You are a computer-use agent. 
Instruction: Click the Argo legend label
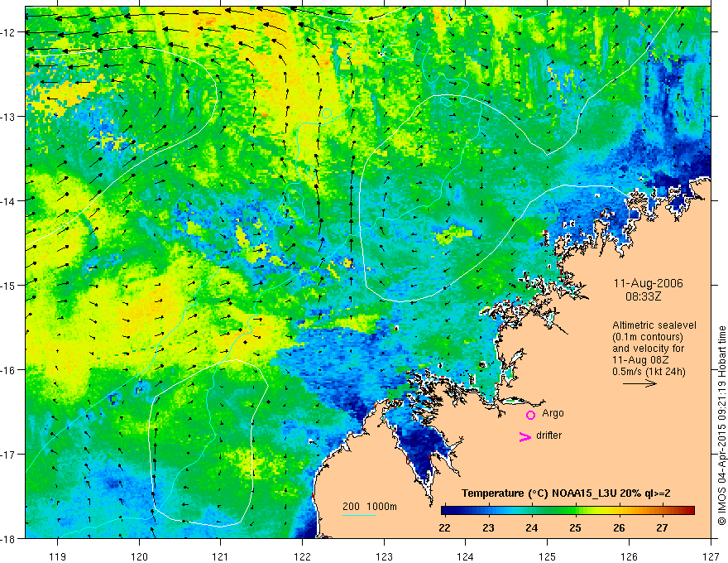click(553, 413)
